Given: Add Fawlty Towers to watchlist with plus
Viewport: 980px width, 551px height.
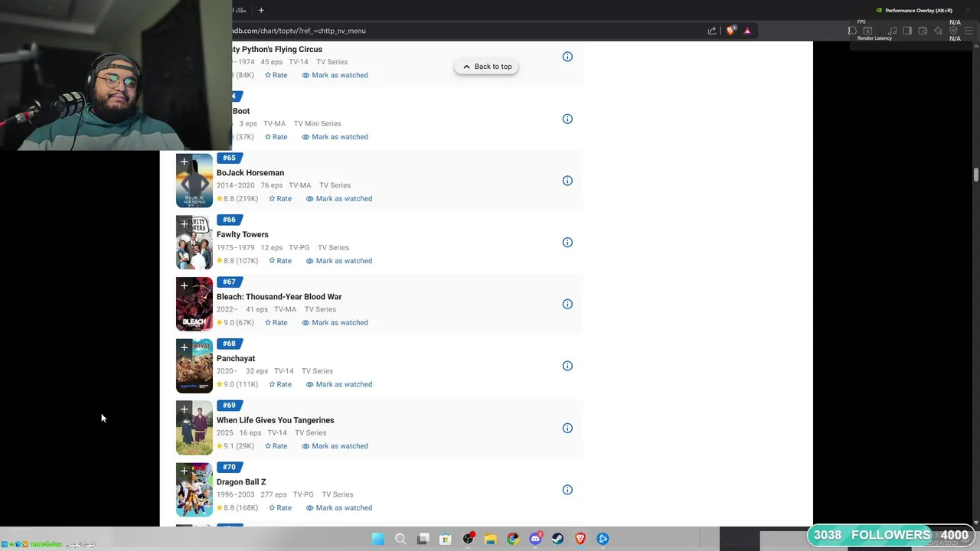Looking at the screenshot, I should click(184, 223).
